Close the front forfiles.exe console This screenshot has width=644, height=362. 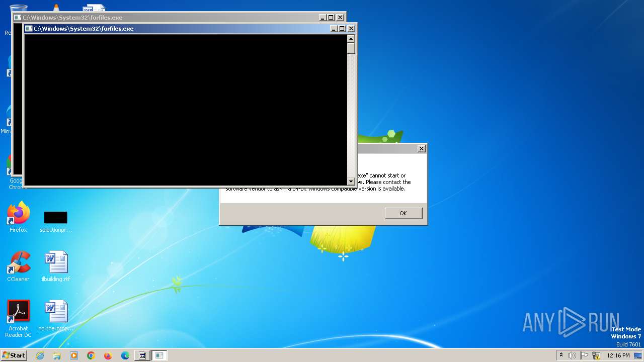point(351,29)
